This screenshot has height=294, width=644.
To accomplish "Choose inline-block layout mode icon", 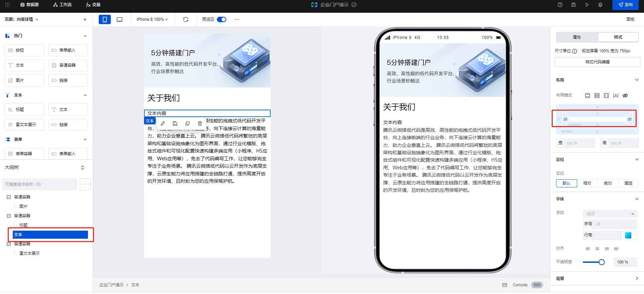I will pos(606,96).
